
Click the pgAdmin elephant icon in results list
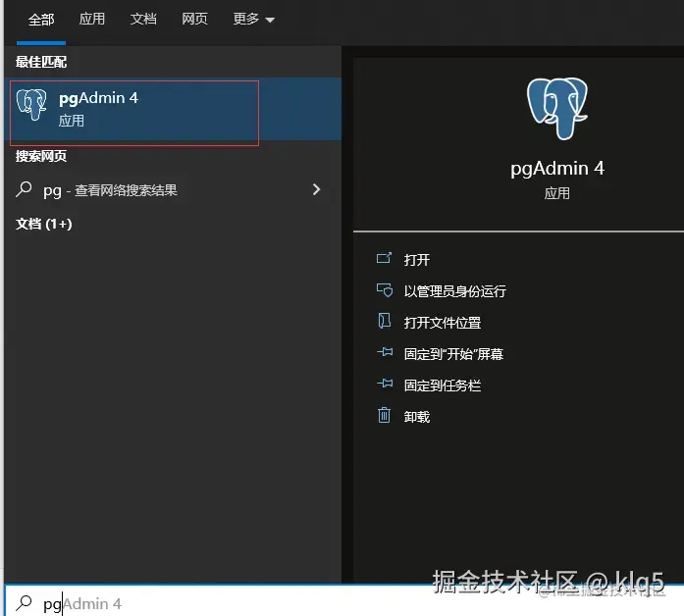click(31, 105)
